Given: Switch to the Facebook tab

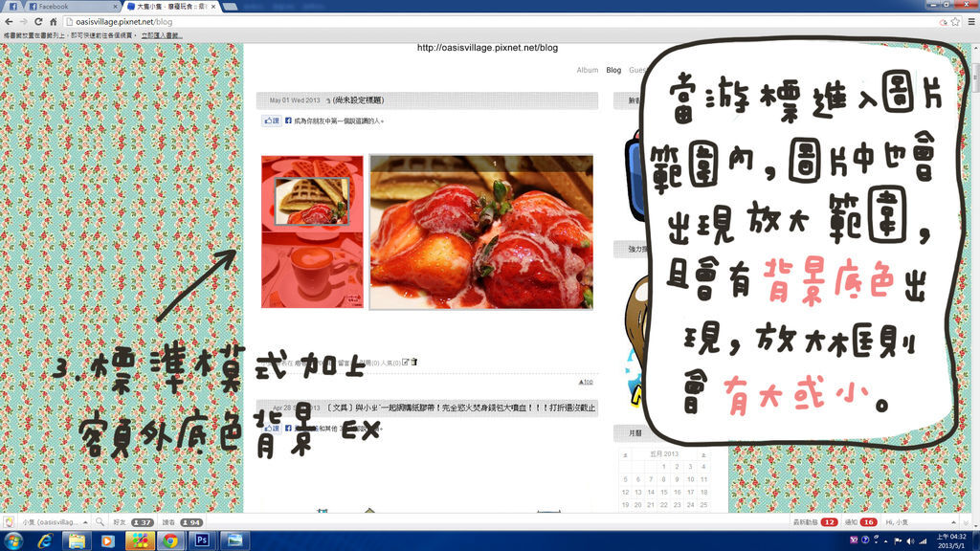Looking at the screenshot, I should coord(72,7).
